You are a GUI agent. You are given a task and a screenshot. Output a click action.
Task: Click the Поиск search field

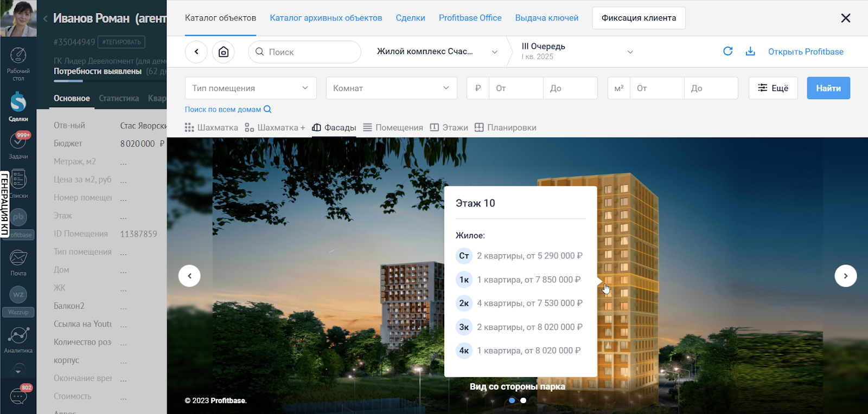point(305,52)
